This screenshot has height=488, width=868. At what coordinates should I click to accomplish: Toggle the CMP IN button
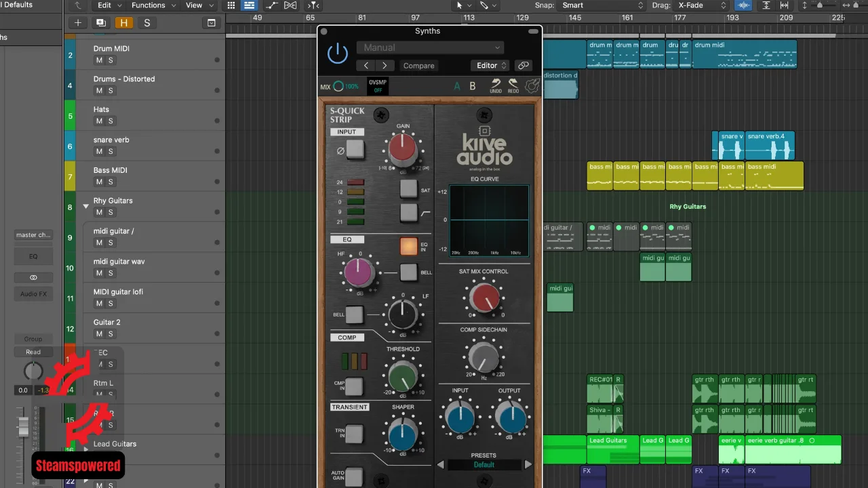[354, 387]
